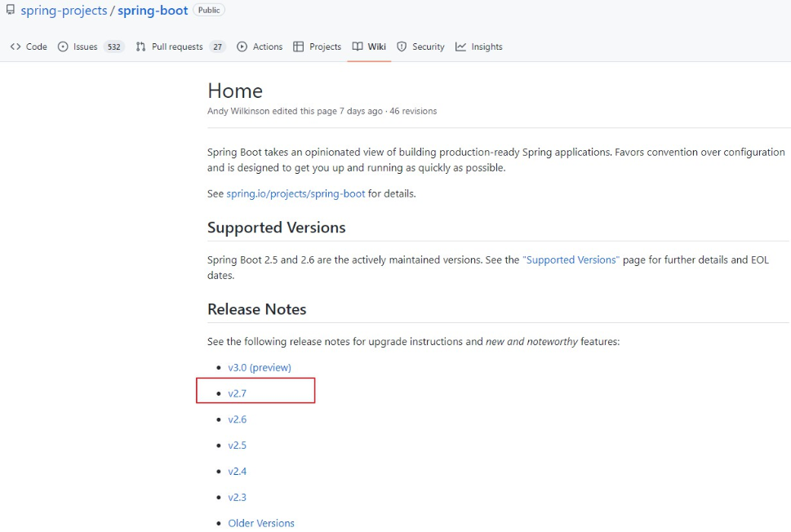Click the "Andy Wilkinson edited this page" text
Image resolution: width=791 pixels, height=532 pixels.
click(272, 111)
